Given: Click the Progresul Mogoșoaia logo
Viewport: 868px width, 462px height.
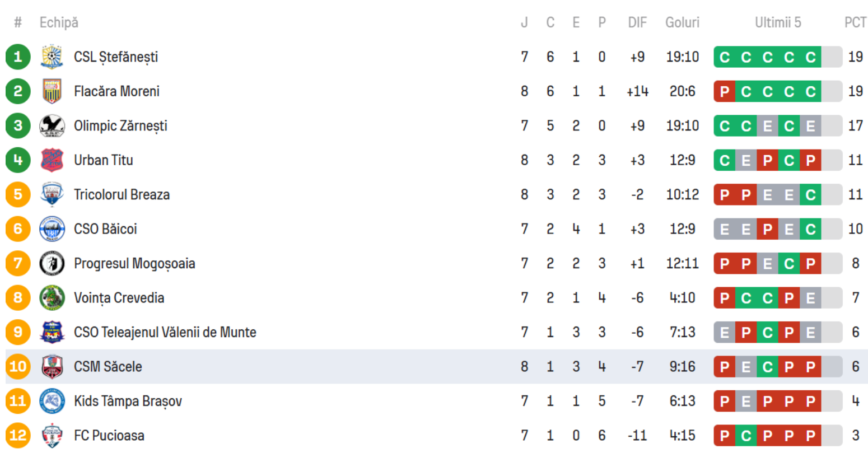Looking at the screenshot, I should 52,263.
